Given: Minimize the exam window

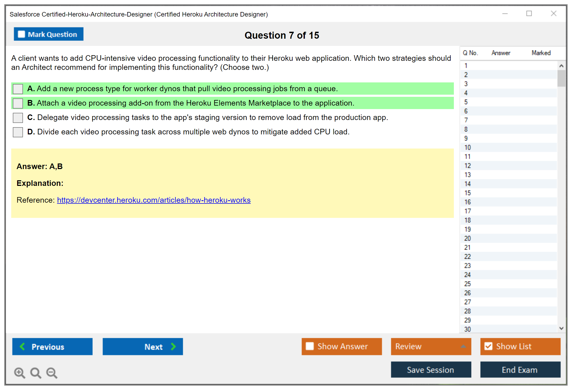Looking at the screenshot, I should click(x=505, y=14).
